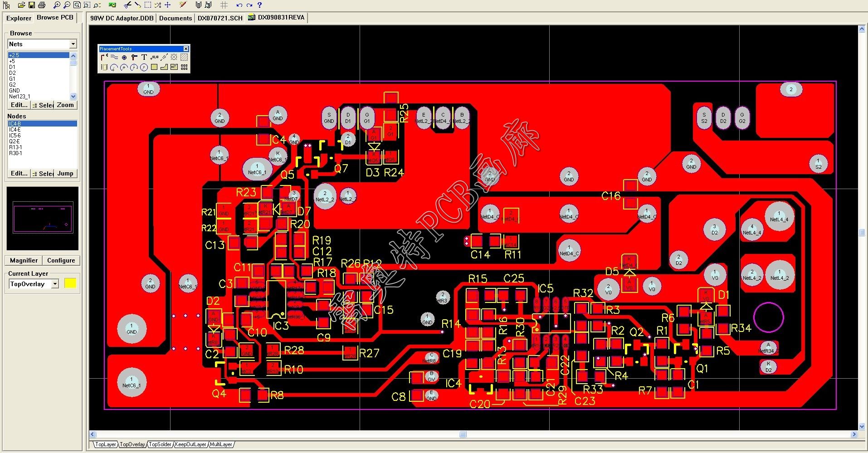
Task: Open the Documents tab
Action: point(176,18)
